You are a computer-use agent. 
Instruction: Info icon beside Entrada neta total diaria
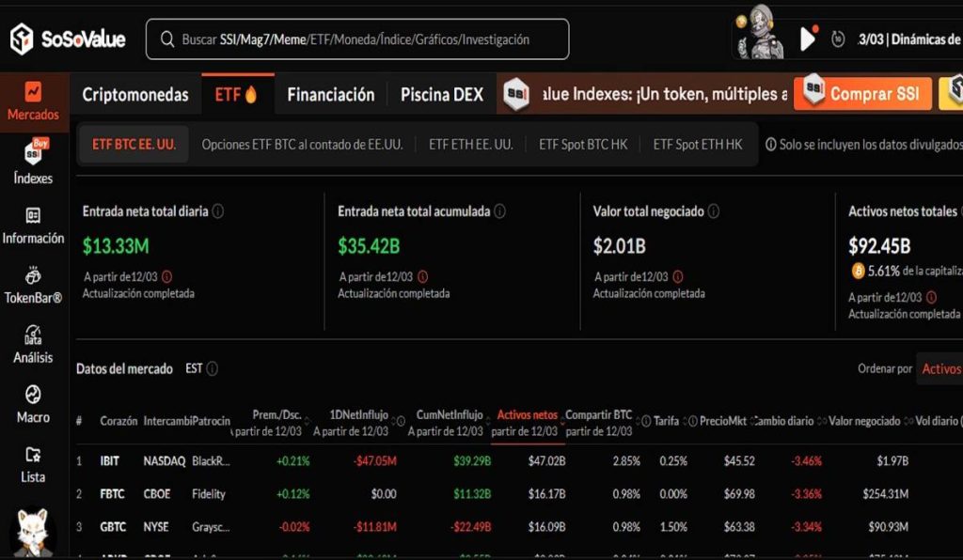point(218,211)
